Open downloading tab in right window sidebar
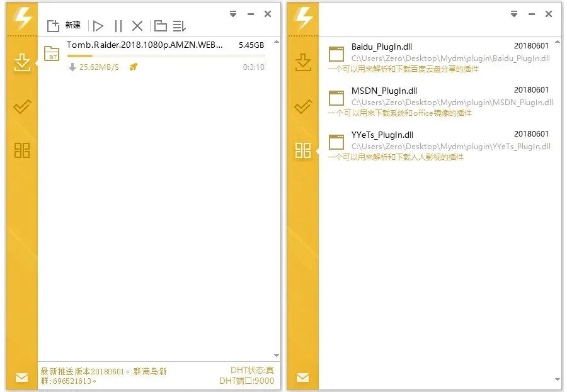 303,62
